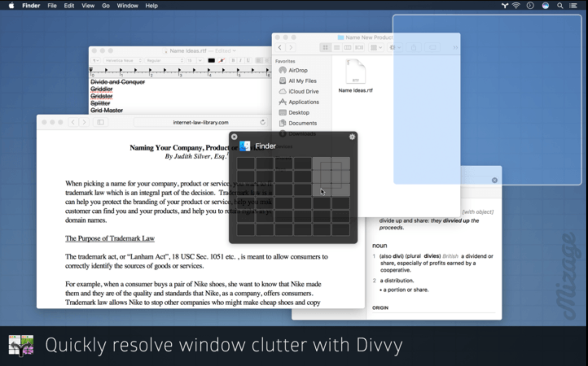Open the font size 15 dropdown

[195, 60]
